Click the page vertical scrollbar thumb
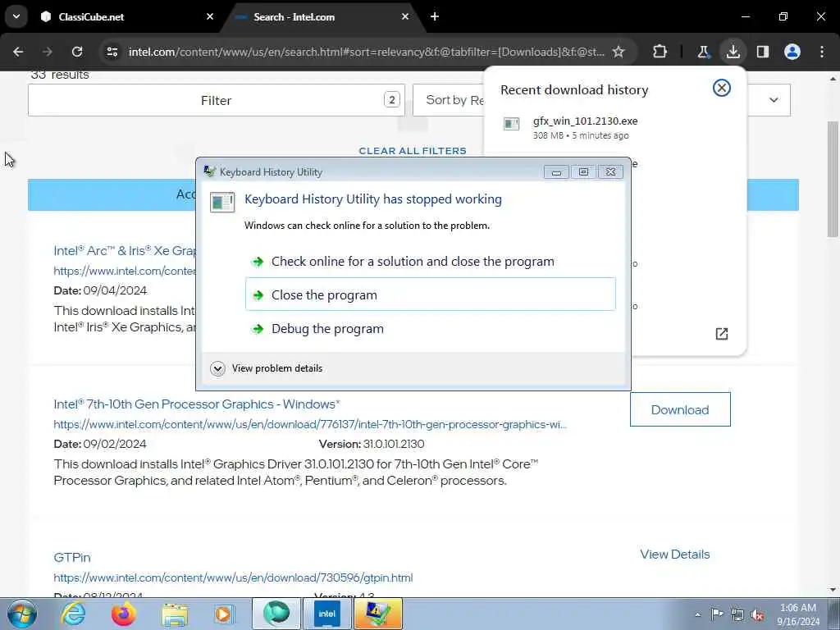Viewport: 840px width, 630px height. point(833,178)
